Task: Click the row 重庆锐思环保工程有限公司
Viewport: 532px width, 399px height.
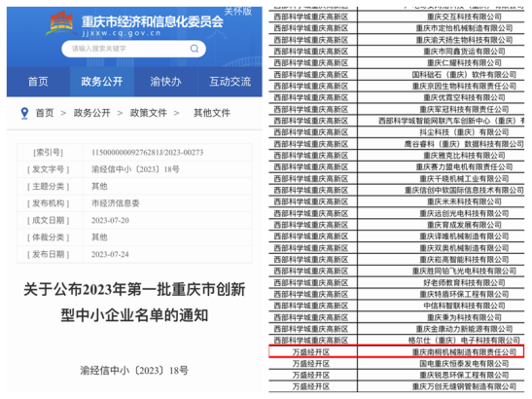Action: 396,376
